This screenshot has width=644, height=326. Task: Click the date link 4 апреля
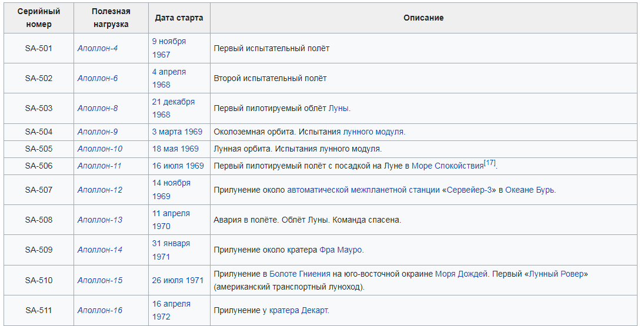click(x=169, y=72)
